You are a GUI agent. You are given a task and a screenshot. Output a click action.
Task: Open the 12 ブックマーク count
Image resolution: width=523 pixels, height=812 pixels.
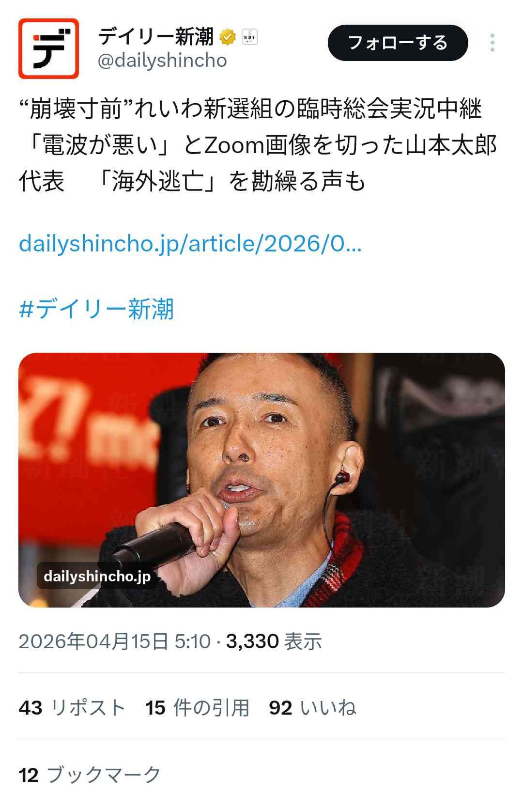click(x=90, y=775)
